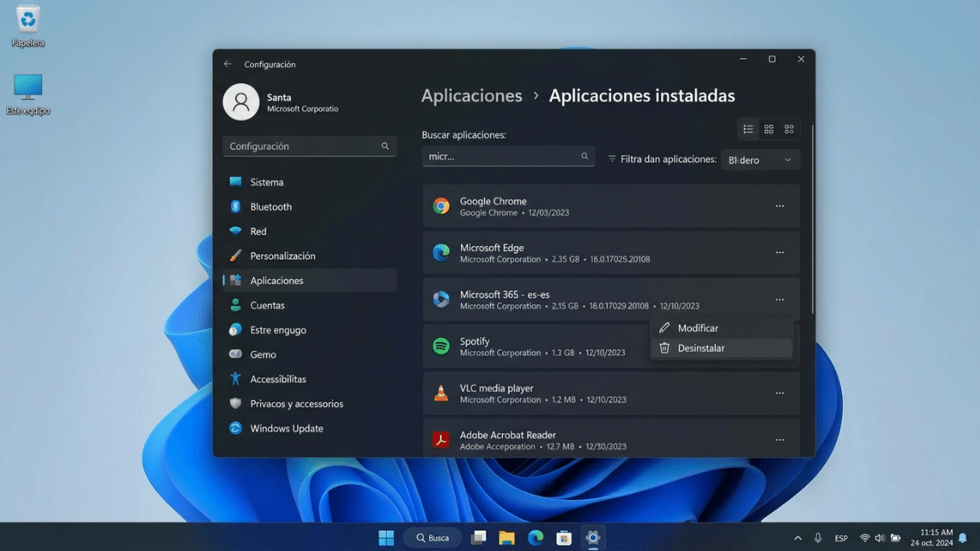Image resolution: width=980 pixels, height=551 pixels.
Task: Open more options for Spotify
Action: [780, 346]
